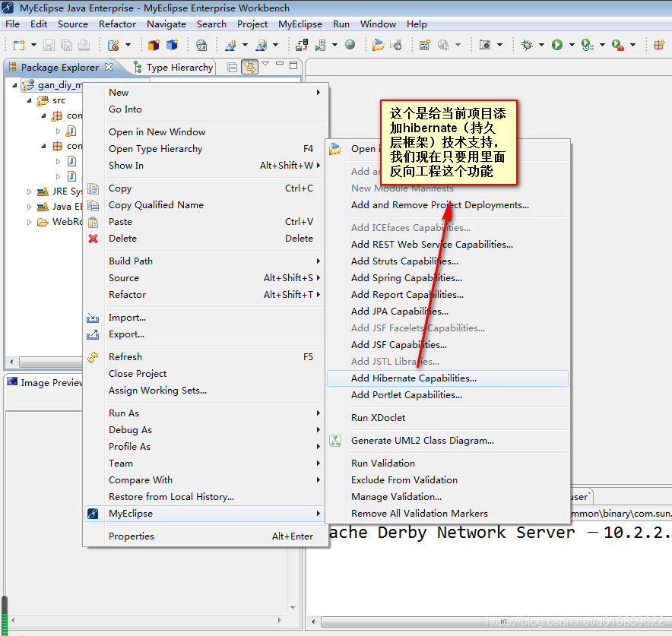Screen dimensions: 672x636
Task: Select Restore from Local History
Action: [204, 497]
